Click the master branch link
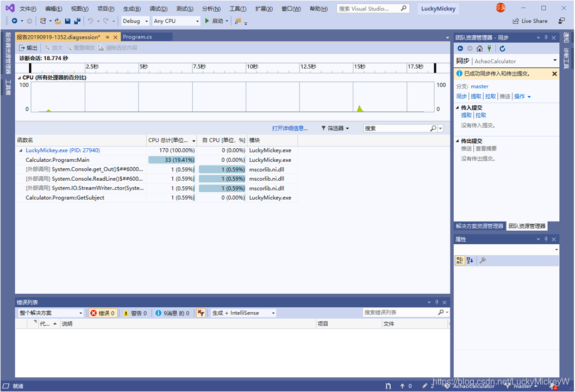 point(480,86)
